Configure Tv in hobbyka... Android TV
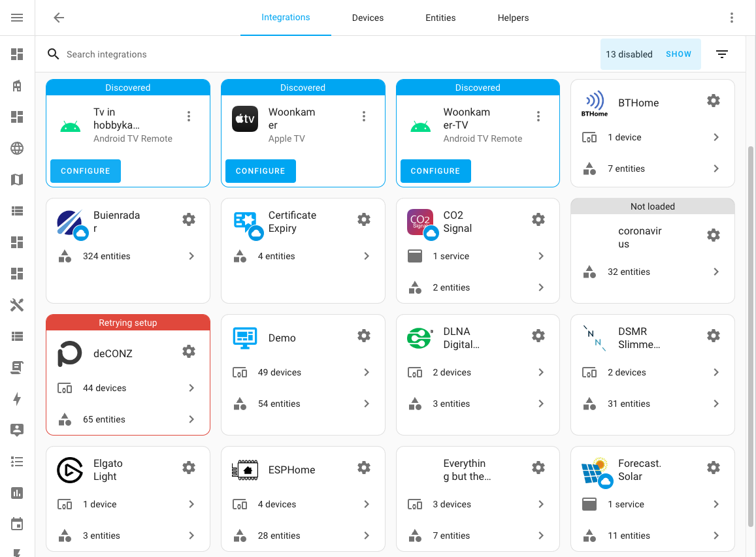Viewport: 756px width, 557px height. pyautogui.click(x=86, y=171)
